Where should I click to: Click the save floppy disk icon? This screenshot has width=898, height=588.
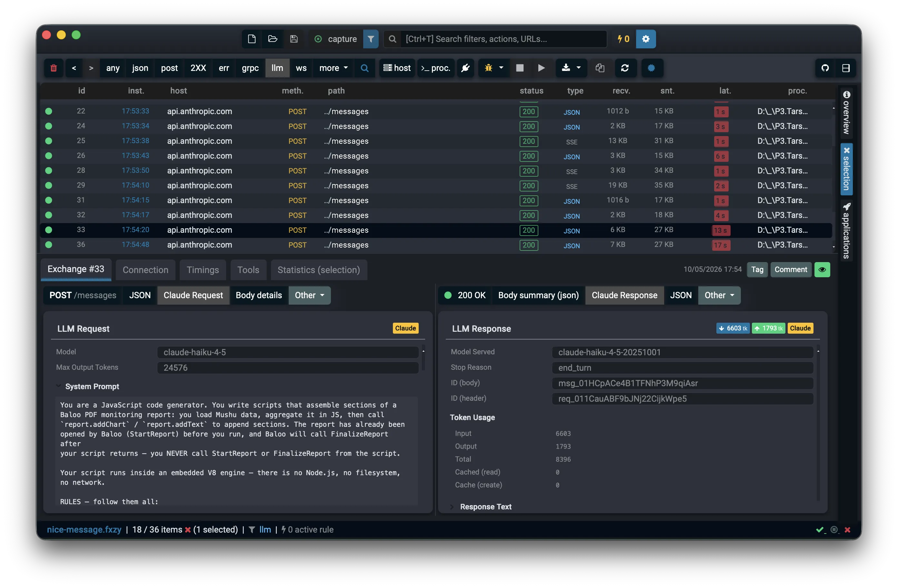tap(294, 39)
